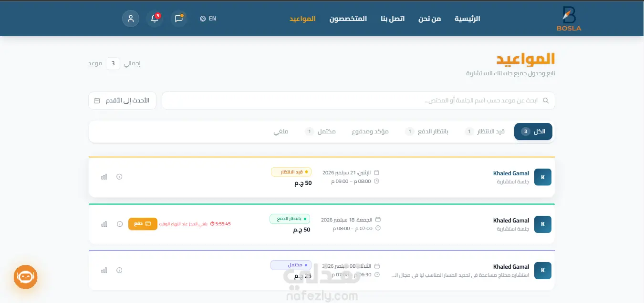Click the orange دفع pay button
This screenshot has height=303, width=644.
pyautogui.click(x=143, y=224)
